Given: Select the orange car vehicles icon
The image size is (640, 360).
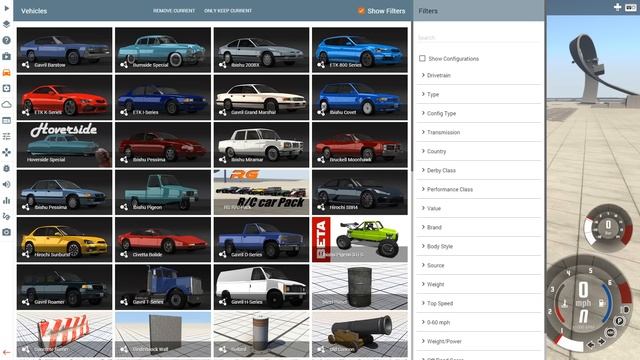Looking at the screenshot, I should (x=7, y=72).
